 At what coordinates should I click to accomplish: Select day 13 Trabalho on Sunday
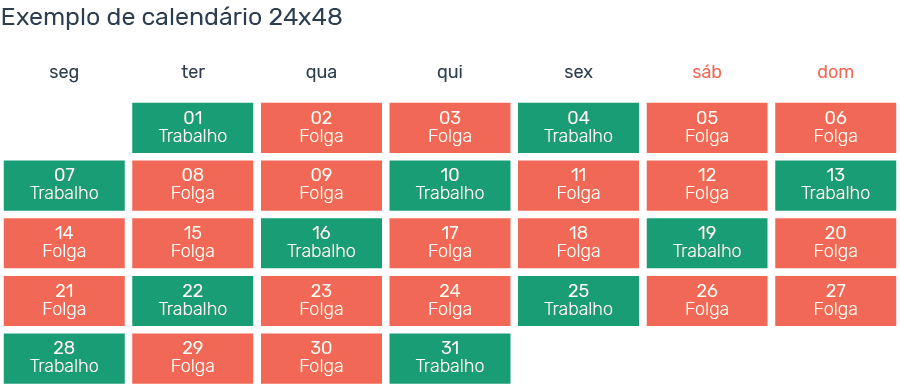836,185
